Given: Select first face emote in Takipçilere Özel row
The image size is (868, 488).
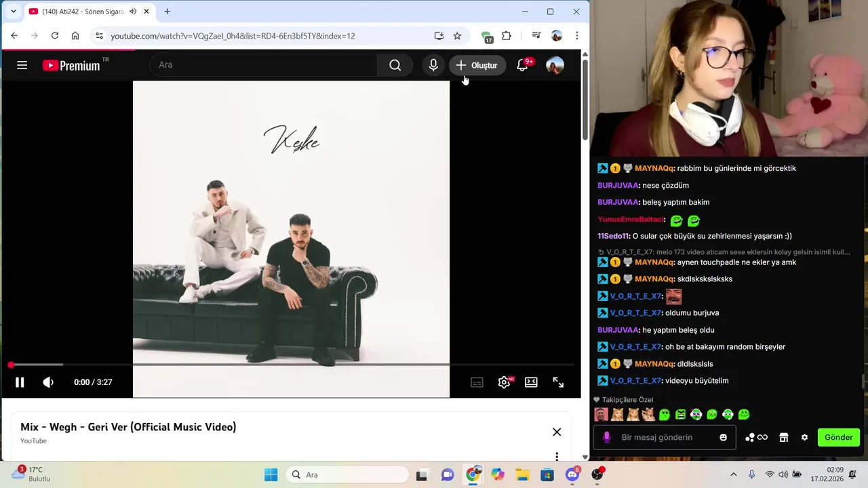Looking at the screenshot, I should (601, 414).
